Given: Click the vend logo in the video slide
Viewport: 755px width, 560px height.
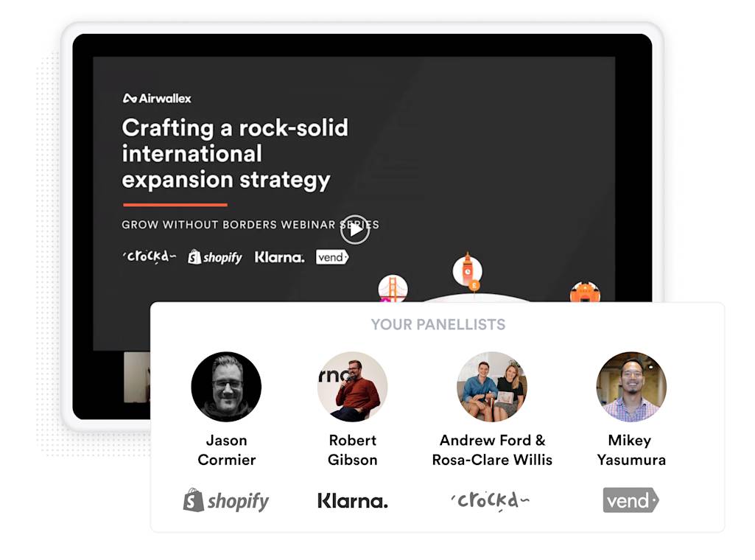Looking at the screenshot, I should 332,257.
